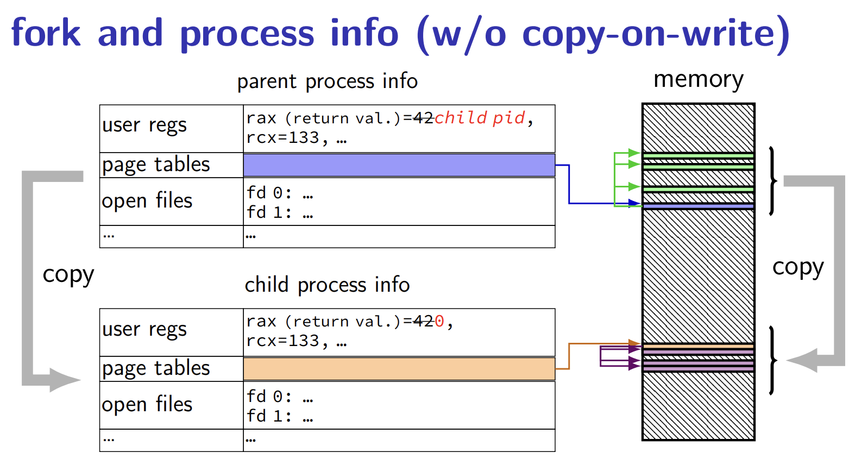Click the 'copy' label left of the tables
Image resolution: width=868 pixels, height=465 pixels.
(68, 275)
